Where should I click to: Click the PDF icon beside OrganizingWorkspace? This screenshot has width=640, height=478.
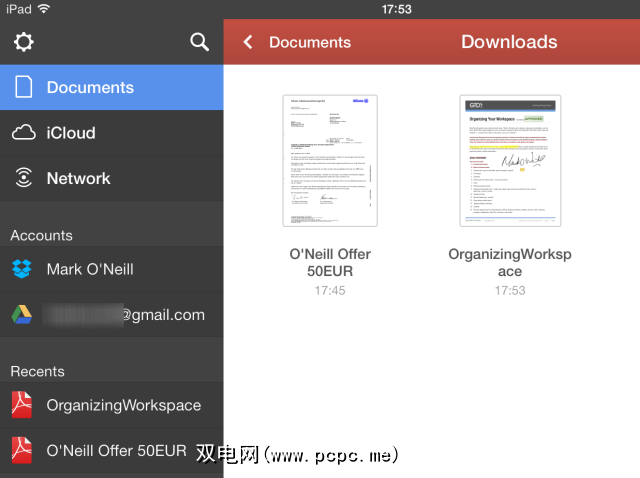pyautogui.click(x=22, y=405)
